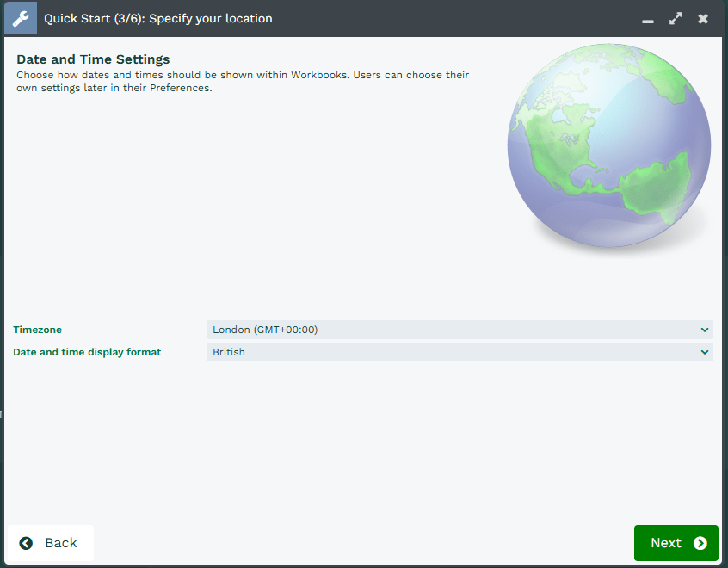This screenshot has height=568, width=728.
Task: Click the Next button
Action: click(x=676, y=543)
